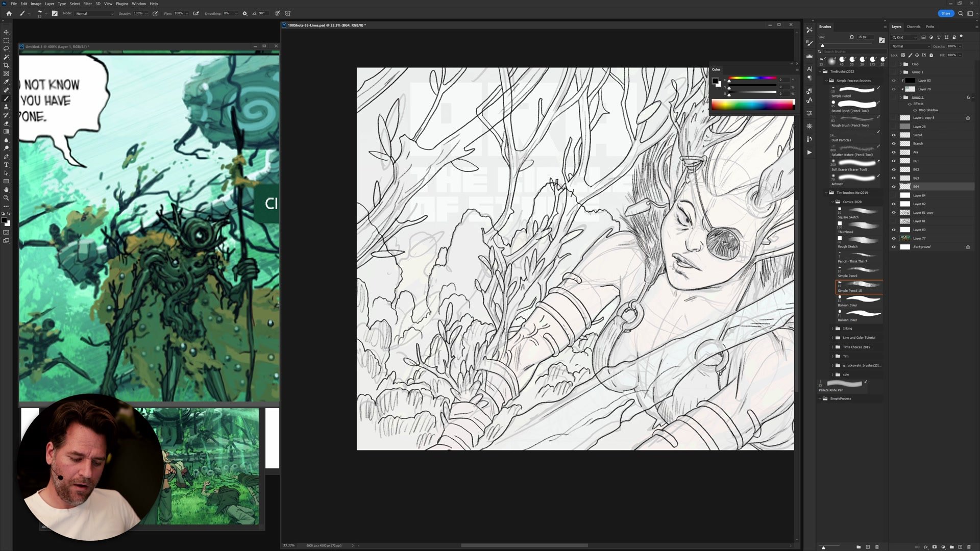Select the Zoom tool
Viewport: 980px width, 551px height.
[6, 198]
